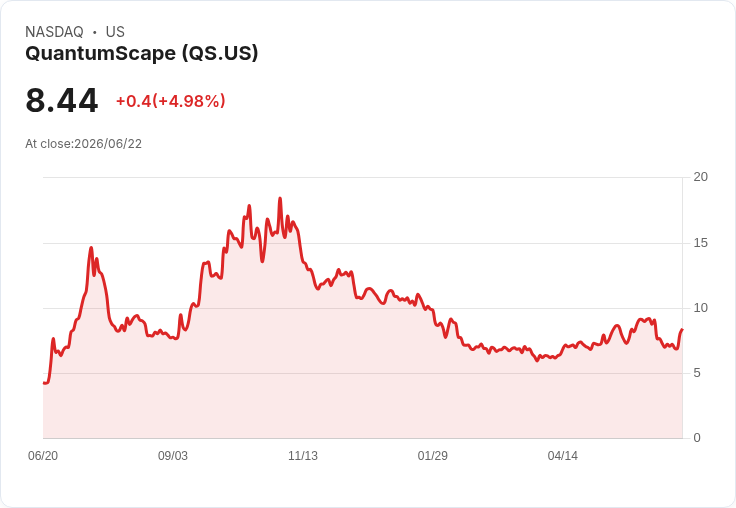This screenshot has height=508, width=736.
Task: Click the QuantumScape (QS.US) stock title
Action: pyautogui.click(x=142, y=53)
